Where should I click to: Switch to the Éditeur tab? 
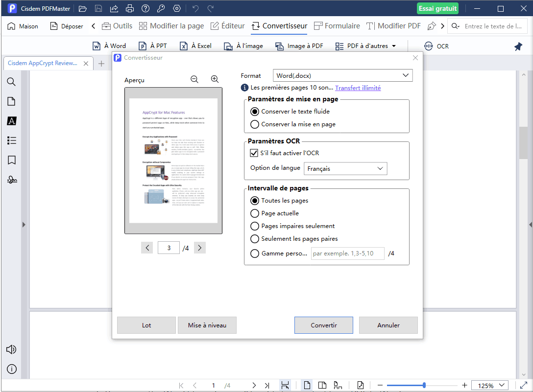pyautogui.click(x=227, y=26)
